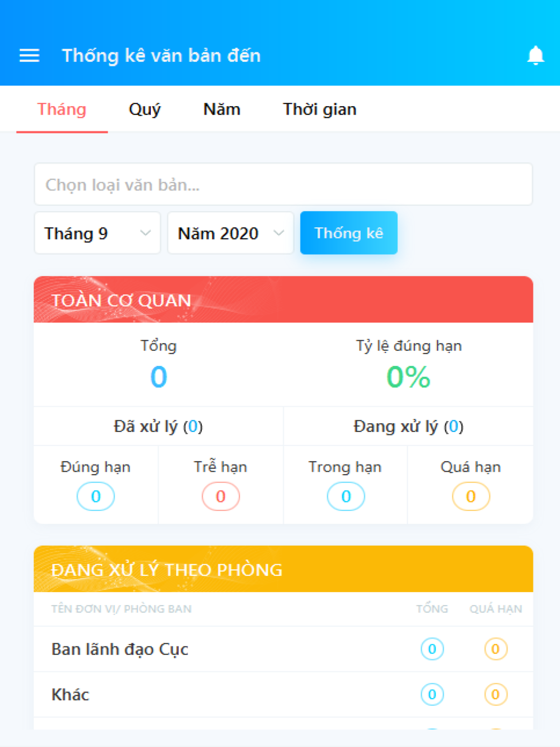Select the Thời gian tab

click(x=320, y=109)
